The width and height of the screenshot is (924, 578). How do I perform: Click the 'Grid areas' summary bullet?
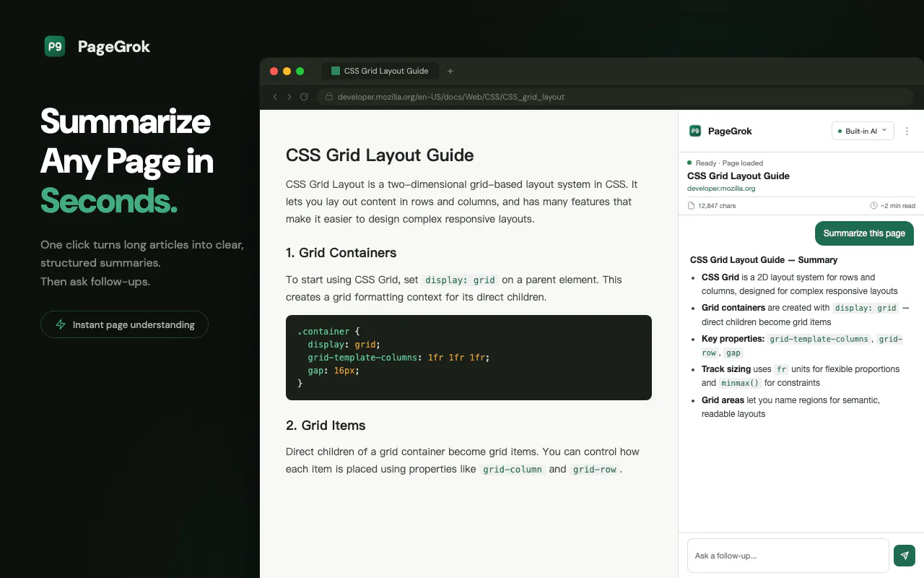(790, 407)
